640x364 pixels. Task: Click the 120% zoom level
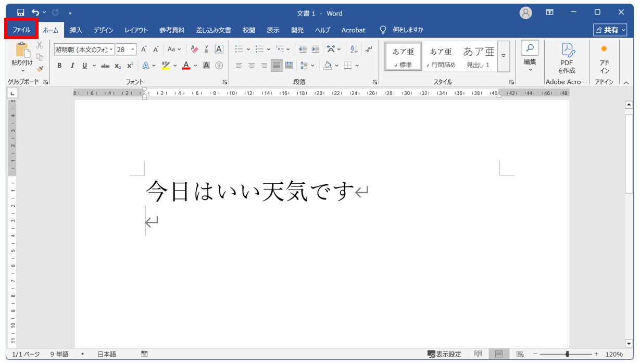coord(614,354)
